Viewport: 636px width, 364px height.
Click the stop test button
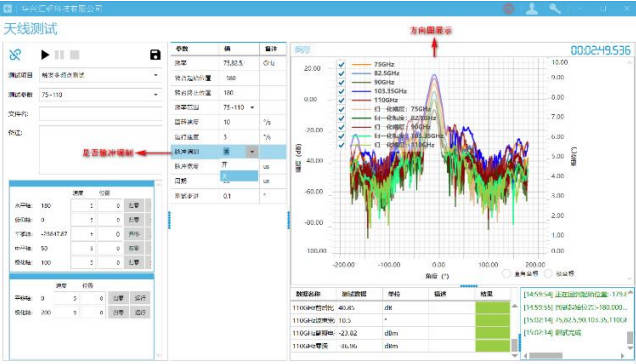(x=75, y=54)
